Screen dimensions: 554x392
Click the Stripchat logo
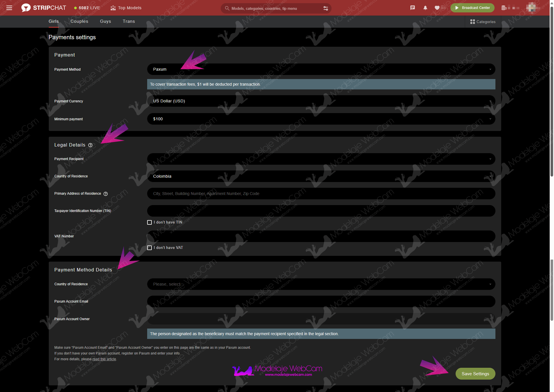44,8
